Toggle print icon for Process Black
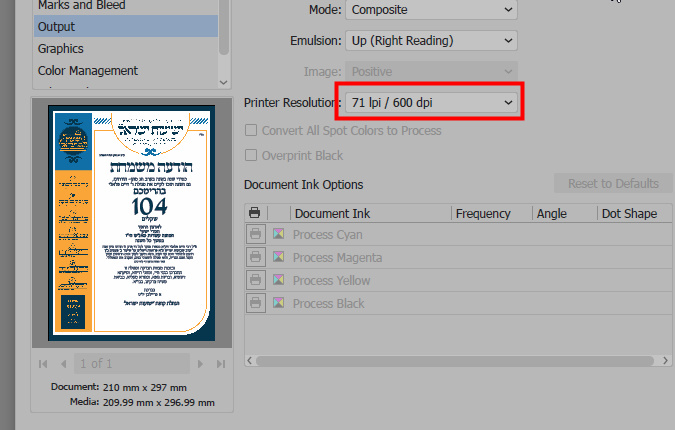Screen dimensions: 675x430 tap(255, 303)
